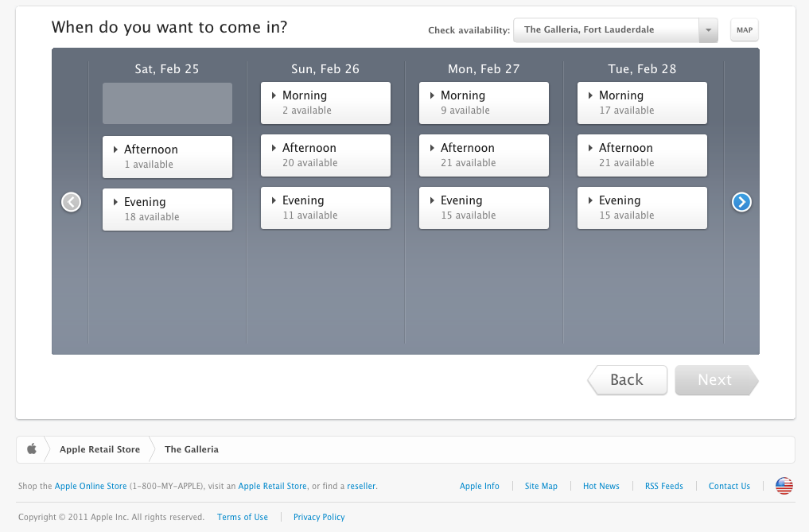Open the Hot News link
809x532 pixels.
click(601, 486)
